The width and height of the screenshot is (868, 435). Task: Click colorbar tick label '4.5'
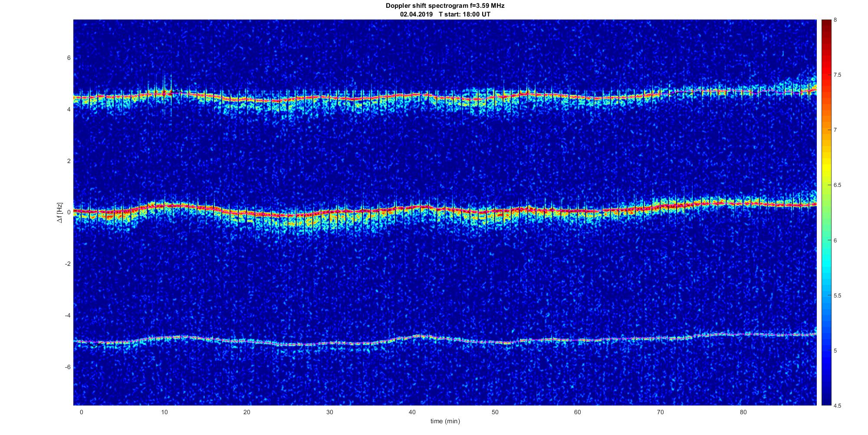coord(837,406)
